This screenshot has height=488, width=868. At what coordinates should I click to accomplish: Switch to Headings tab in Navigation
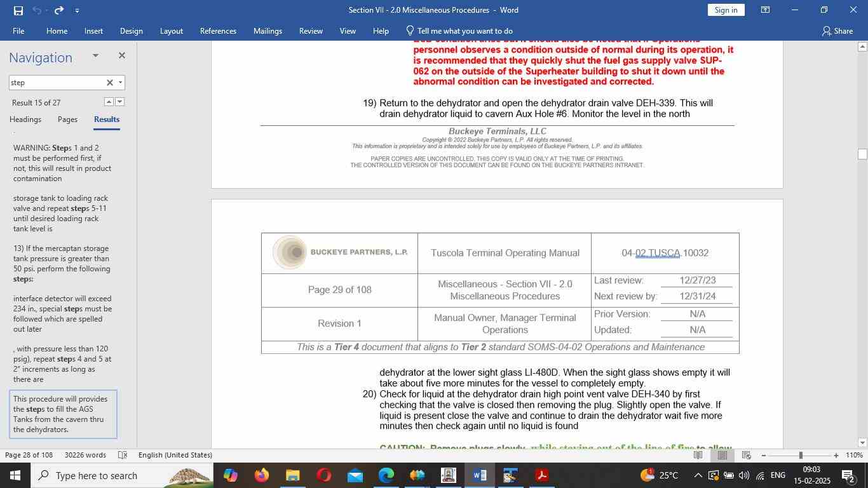click(25, 119)
